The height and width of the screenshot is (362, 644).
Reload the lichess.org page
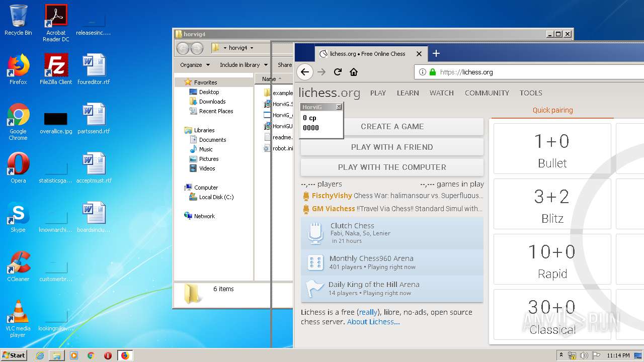coord(338,72)
